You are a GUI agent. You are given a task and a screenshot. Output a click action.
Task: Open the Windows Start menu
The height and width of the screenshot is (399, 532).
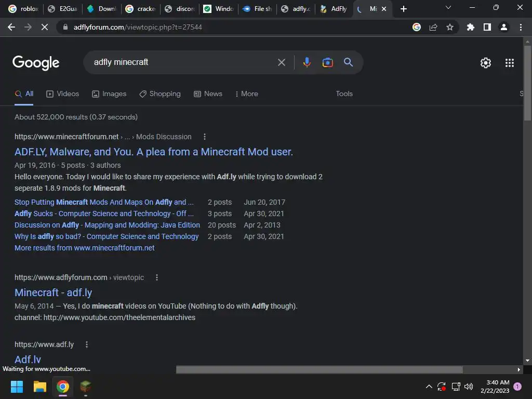coord(17,387)
